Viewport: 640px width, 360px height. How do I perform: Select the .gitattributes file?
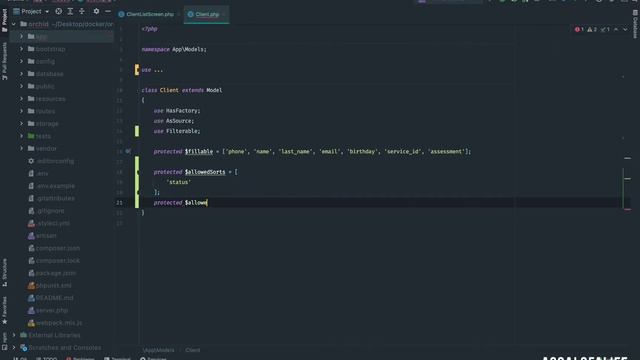(x=51, y=198)
